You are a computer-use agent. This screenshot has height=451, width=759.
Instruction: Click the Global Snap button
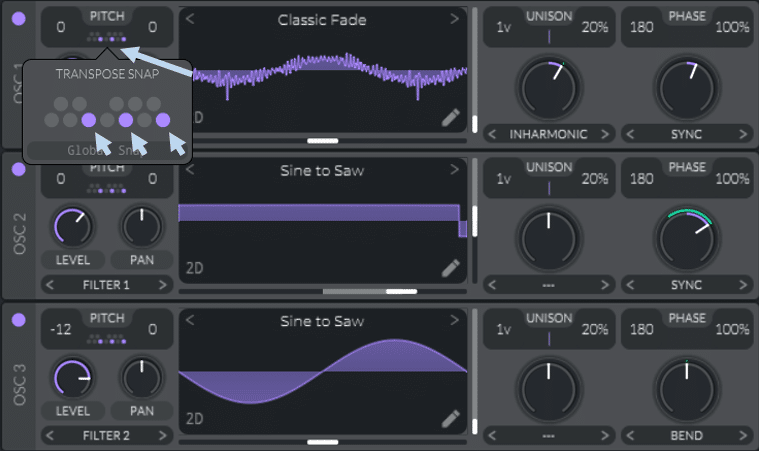coord(106,150)
